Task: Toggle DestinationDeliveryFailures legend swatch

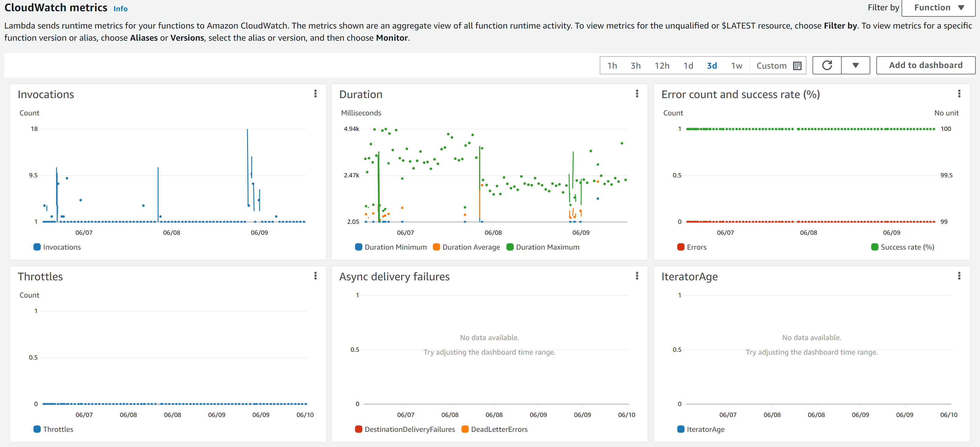Action: click(358, 429)
